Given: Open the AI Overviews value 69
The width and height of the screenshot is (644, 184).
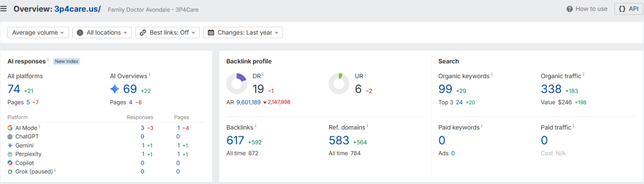Looking at the screenshot, I should point(130,89).
